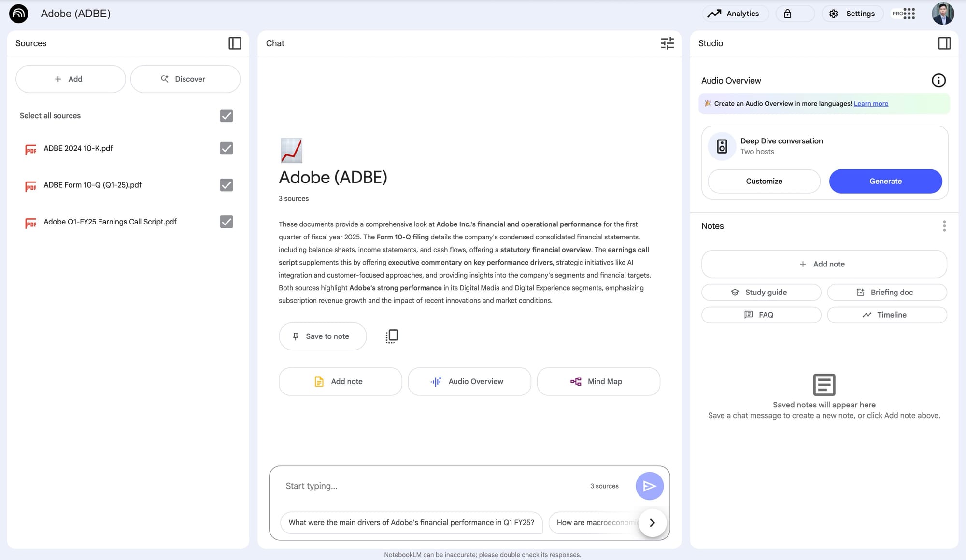Click Customize for Audio Overview
This screenshot has width=966, height=560.
coord(764,182)
